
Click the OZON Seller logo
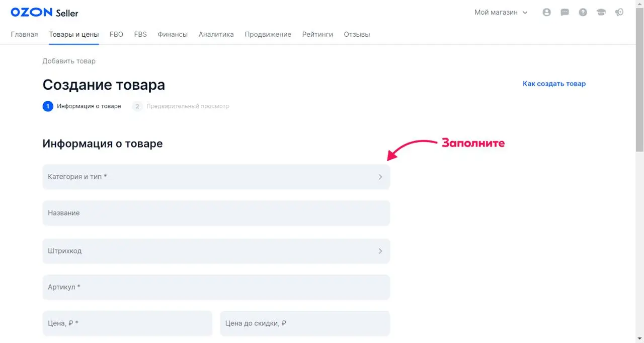(x=44, y=13)
